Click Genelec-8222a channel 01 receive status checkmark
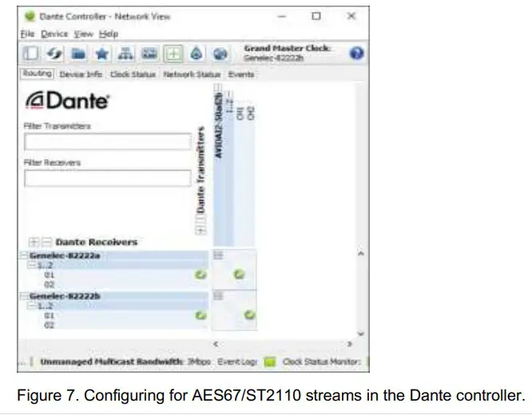 (200, 275)
